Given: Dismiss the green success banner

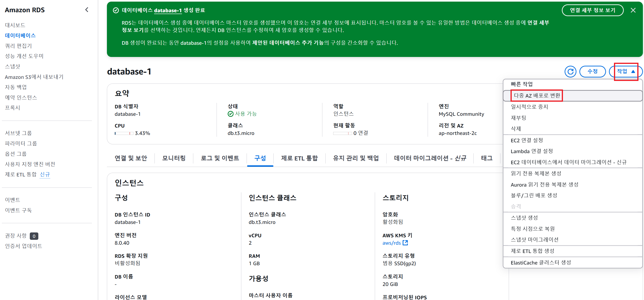Looking at the screenshot, I should click(x=633, y=10).
